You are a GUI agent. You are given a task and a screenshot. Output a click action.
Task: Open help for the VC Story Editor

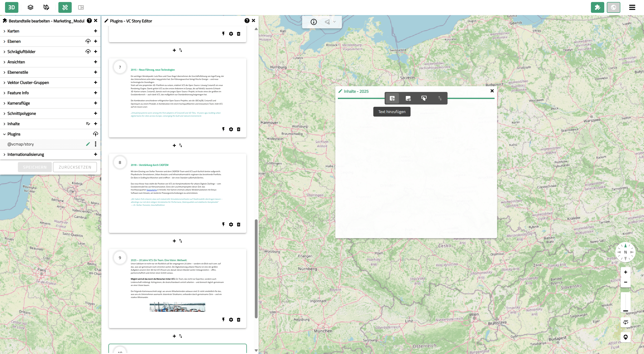pyautogui.click(x=247, y=21)
